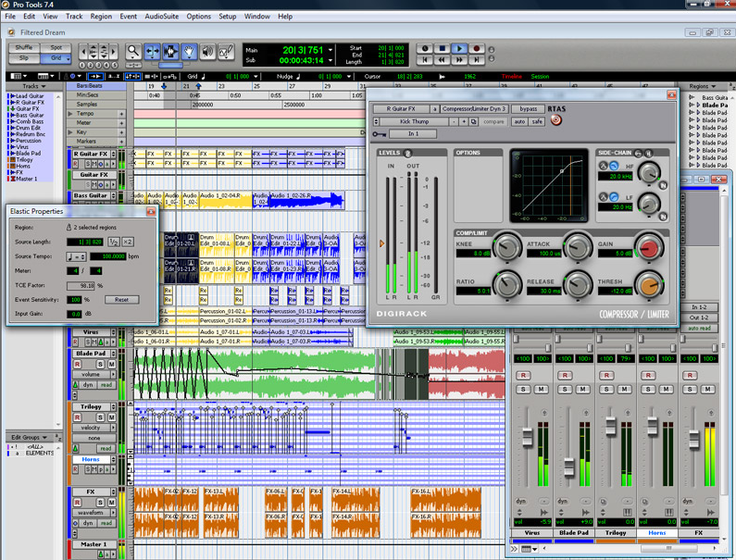The width and height of the screenshot is (736, 560).
Task: Click bypass button on compressor plugin
Action: pos(529,108)
